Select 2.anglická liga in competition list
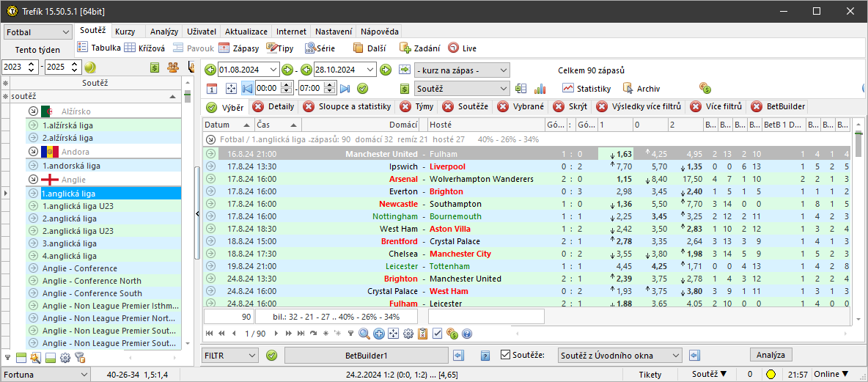Screen dimensions: 868x382 (x=103, y=218)
